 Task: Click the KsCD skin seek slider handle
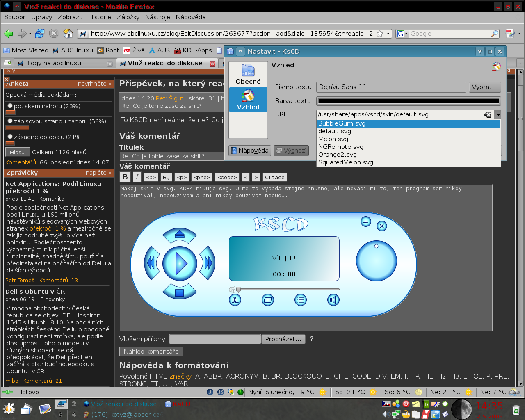point(238,290)
